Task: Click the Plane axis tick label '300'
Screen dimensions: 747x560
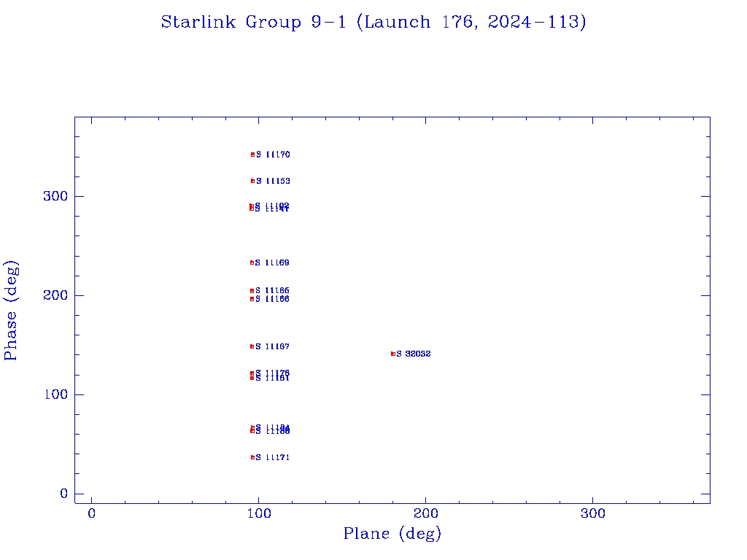Action: (593, 513)
